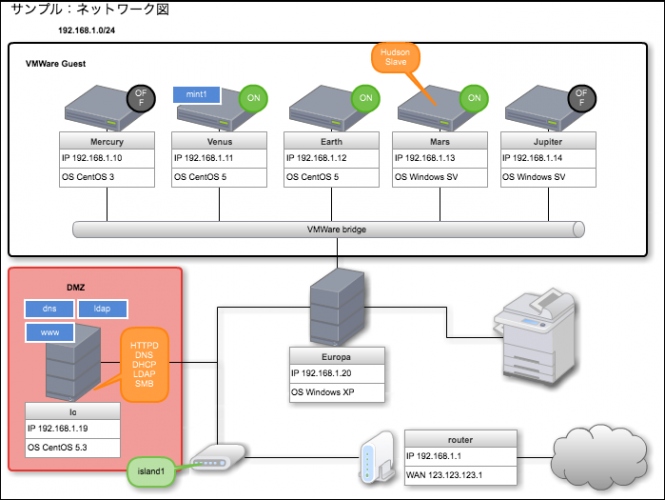This screenshot has height=500, width=665.
Task: Select the Europa tower server icon
Action: point(337,308)
